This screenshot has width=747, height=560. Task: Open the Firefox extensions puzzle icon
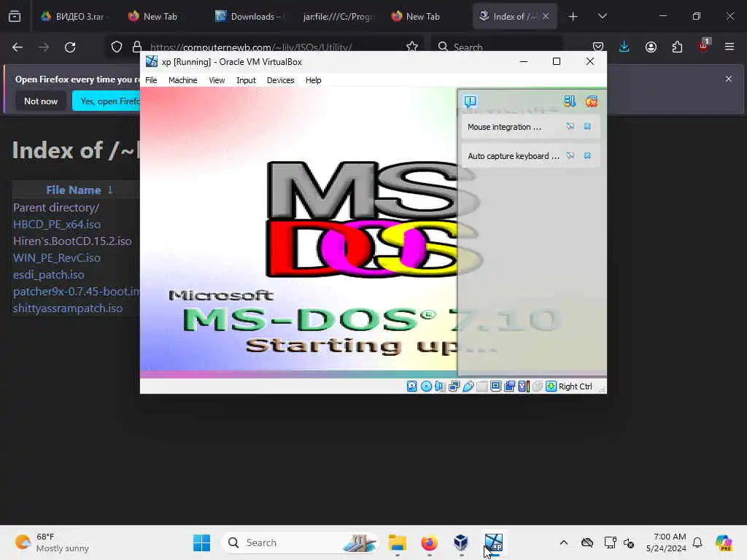point(677,47)
